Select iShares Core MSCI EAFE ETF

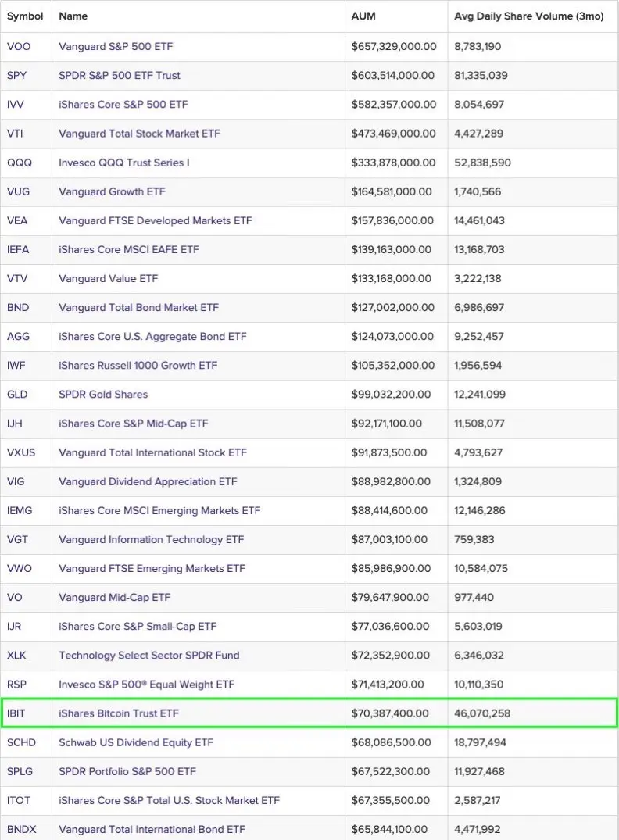click(x=129, y=249)
